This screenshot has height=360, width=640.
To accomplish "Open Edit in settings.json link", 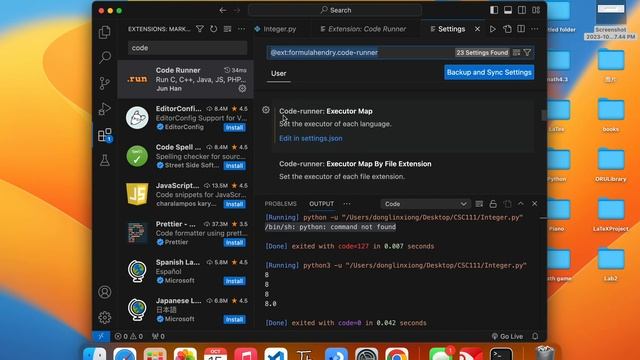I will [311, 138].
